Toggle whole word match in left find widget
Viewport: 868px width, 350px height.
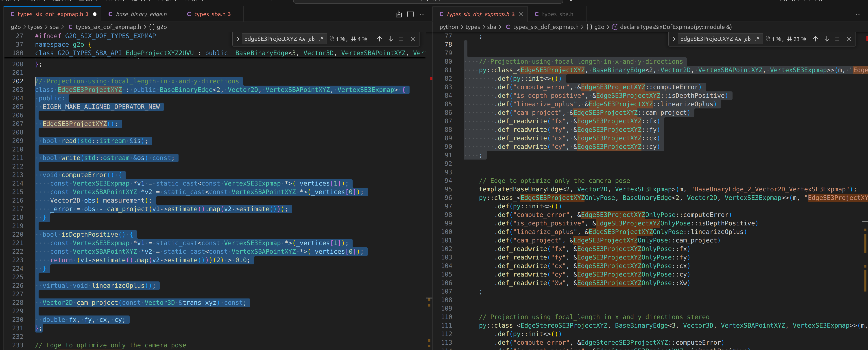pos(312,39)
